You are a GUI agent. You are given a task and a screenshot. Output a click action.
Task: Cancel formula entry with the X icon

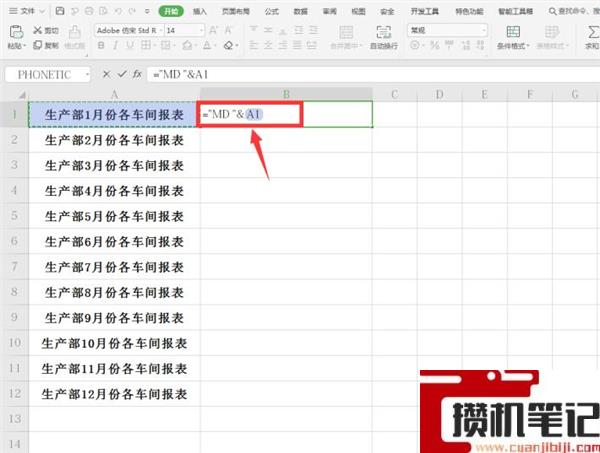pyautogui.click(x=107, y=74)
